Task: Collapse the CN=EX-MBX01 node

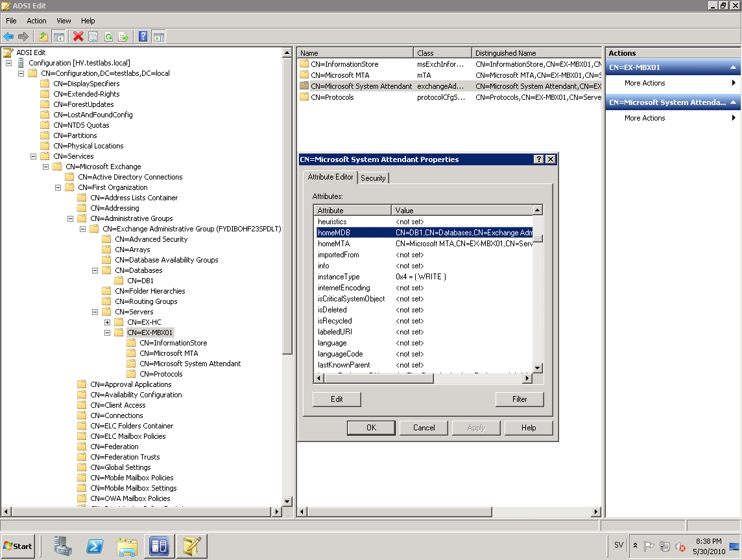Action: tap(107, 333)
